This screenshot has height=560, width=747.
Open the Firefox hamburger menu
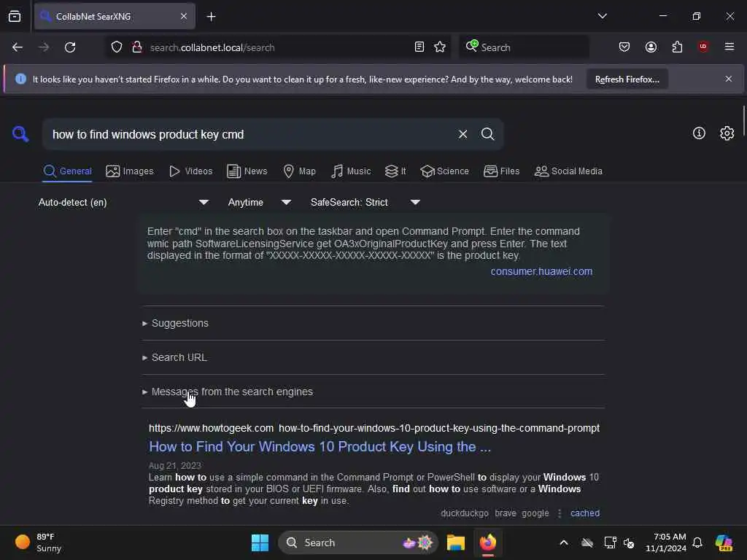click(x=729, y=47)
